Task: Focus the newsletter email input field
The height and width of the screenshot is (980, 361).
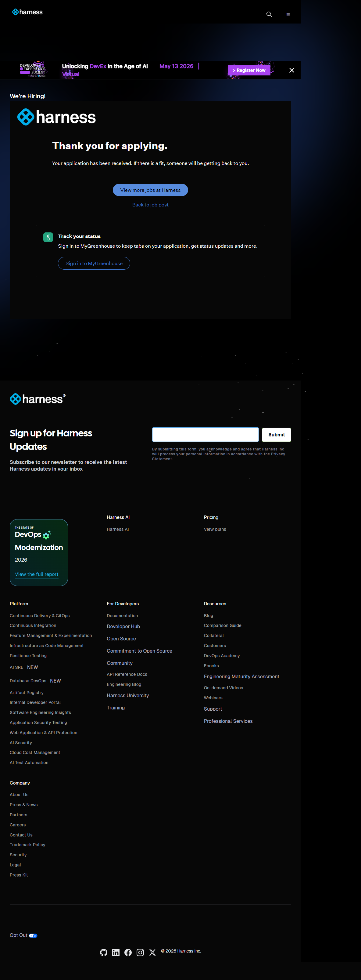Action: coord(205,435)
